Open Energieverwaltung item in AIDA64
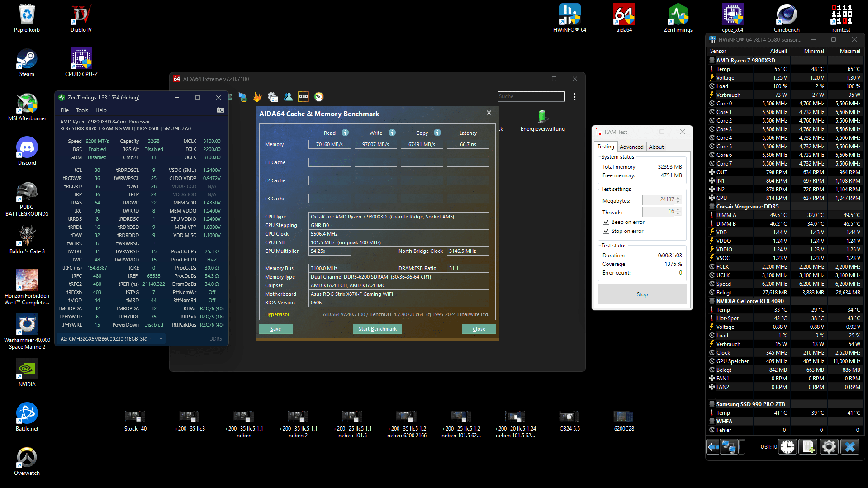 click(x=542, y=121)
